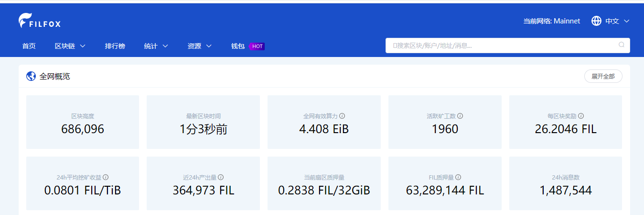Go to the 首页 menu item
This screenshot has width=644, height=215.
[x=29, y=46]
